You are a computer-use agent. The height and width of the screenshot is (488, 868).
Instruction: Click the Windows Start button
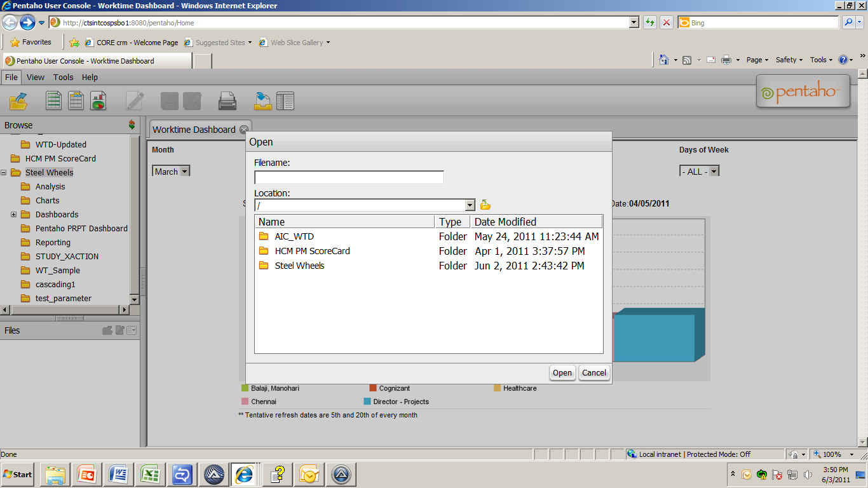click(x=18, y=474)
